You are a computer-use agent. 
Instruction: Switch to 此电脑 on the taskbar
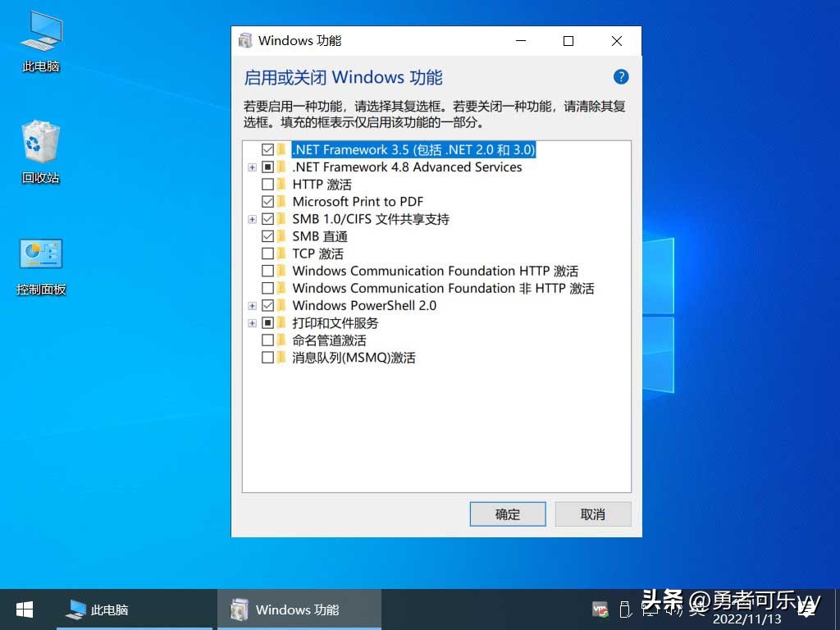tap(131, 609)
